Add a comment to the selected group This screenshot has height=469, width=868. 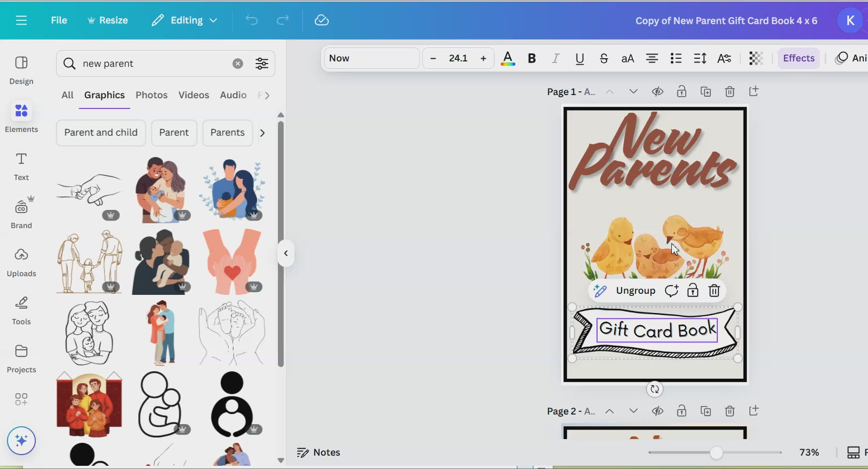click(x=671, y=291)
